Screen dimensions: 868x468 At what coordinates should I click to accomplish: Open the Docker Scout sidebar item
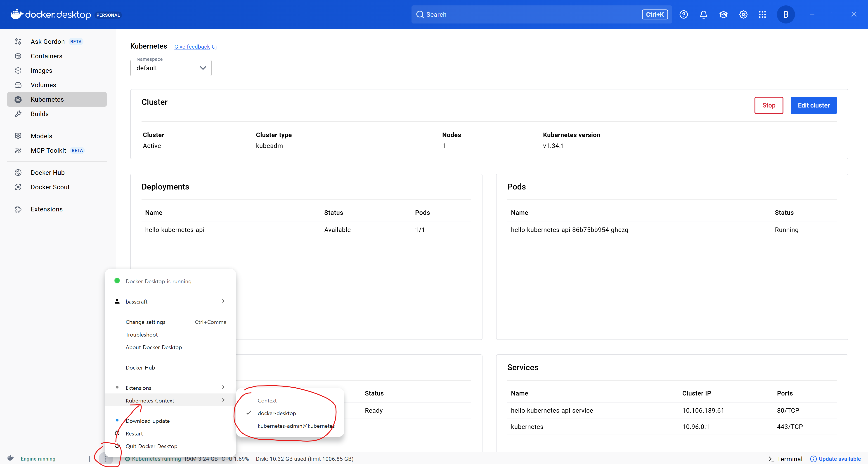click(50, 187)
